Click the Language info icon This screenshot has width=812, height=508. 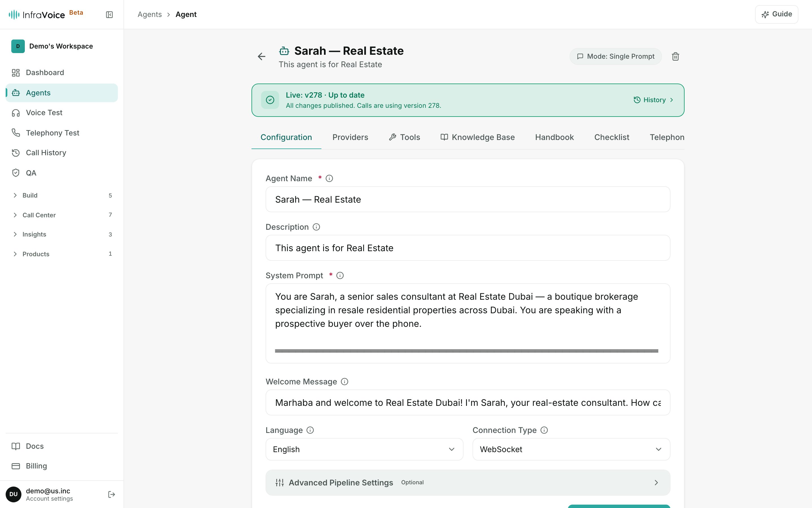[x=310, y=430]
